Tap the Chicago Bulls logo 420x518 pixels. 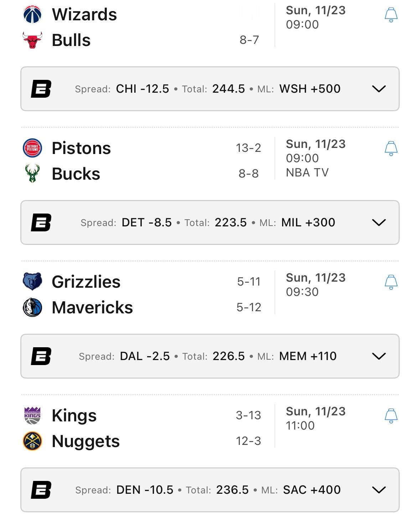32,40
